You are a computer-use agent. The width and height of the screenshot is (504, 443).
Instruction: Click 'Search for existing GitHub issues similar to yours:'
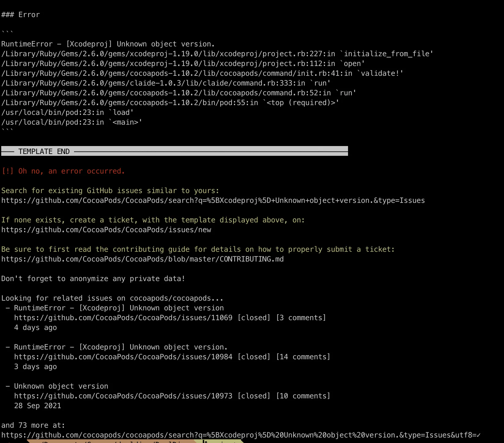click(110, 191)
